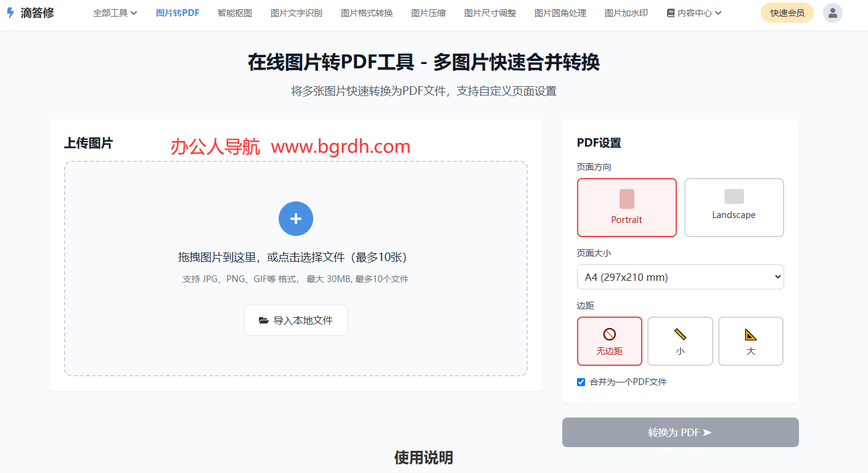Select the Landscape page orientation icon

[734, 196]
